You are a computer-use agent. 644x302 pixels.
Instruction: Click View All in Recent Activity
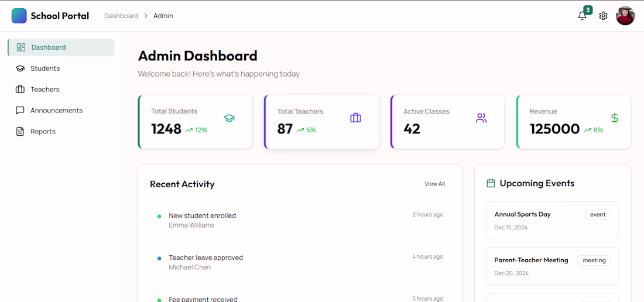[435, 184]
